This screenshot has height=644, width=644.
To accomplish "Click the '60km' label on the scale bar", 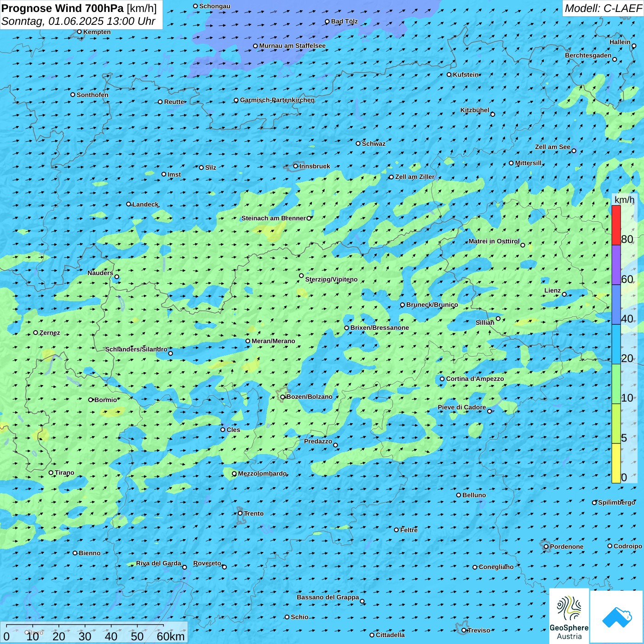I will click(x=171, y=636).
